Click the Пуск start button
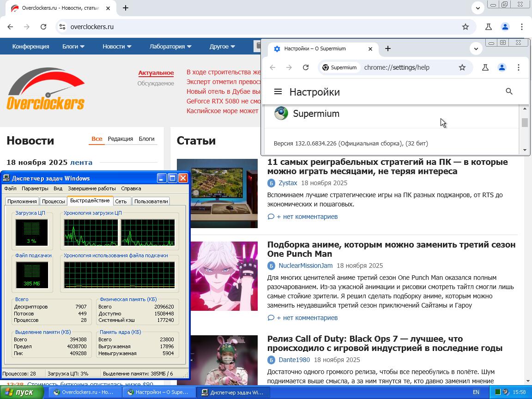 coord(22,392)
